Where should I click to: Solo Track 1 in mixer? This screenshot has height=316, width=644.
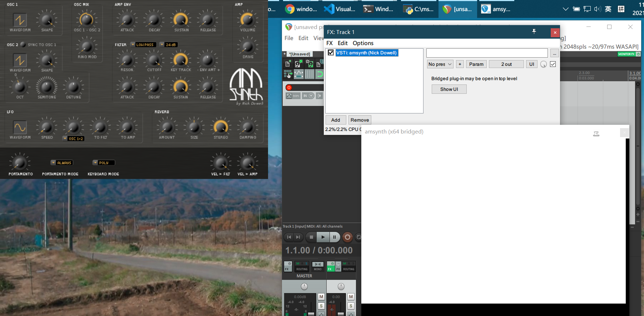pos(351,306)
